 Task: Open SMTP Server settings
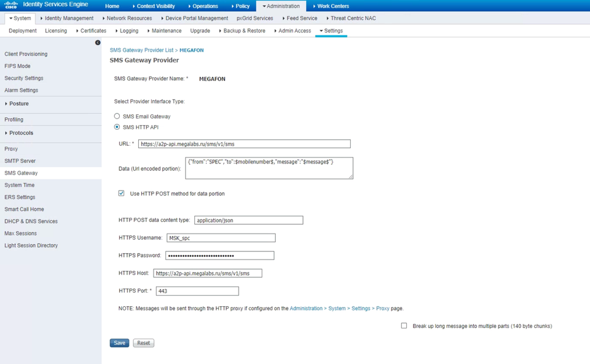(20, 161)
